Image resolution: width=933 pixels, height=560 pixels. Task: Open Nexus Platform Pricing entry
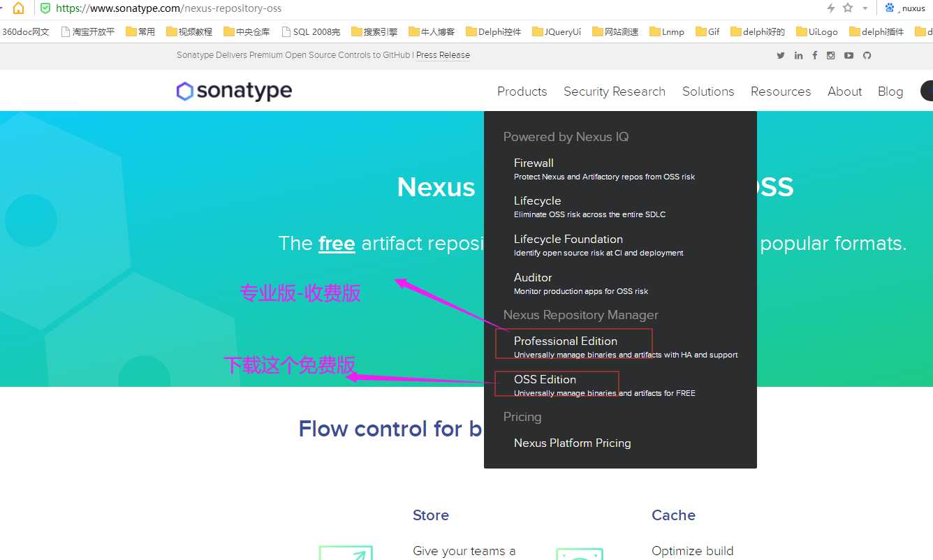(573, 443)
